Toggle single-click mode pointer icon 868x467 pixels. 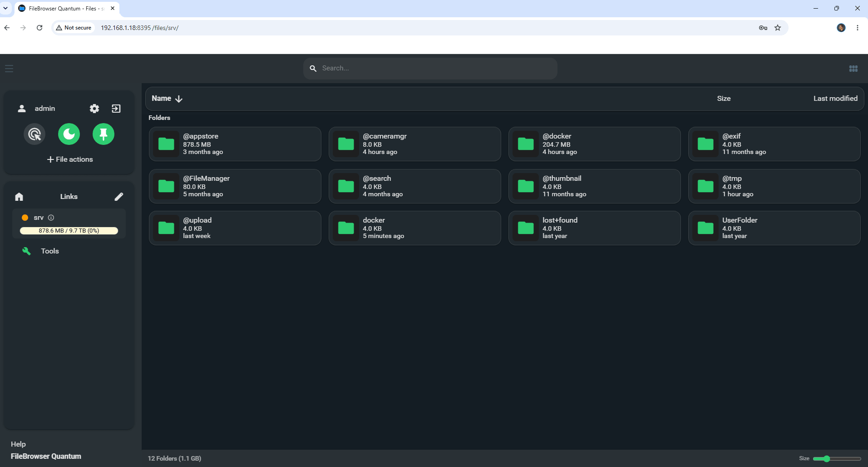coord(35,134)
